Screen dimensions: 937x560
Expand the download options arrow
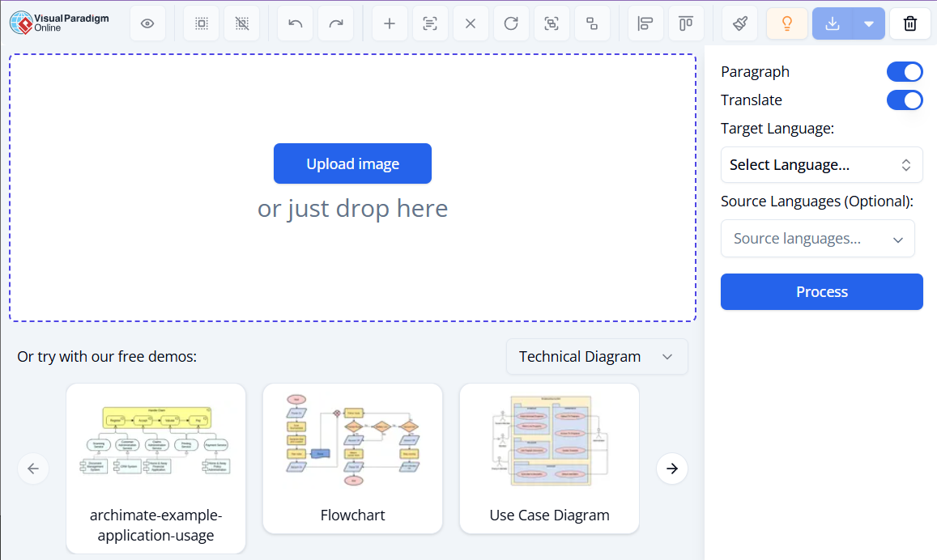tap(871, 23)
